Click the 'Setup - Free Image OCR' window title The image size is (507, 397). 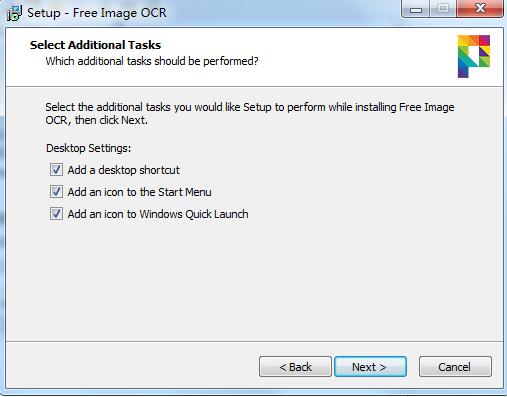coord(97,13)
